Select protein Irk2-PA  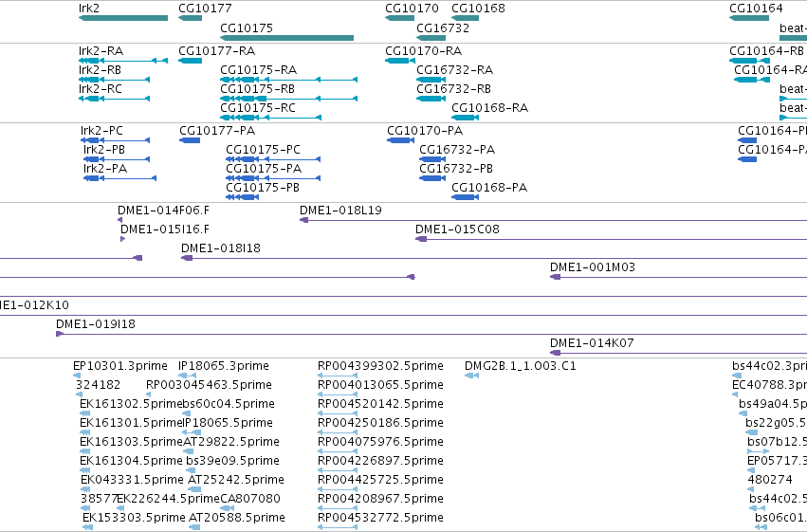click(x=119, y=178)
